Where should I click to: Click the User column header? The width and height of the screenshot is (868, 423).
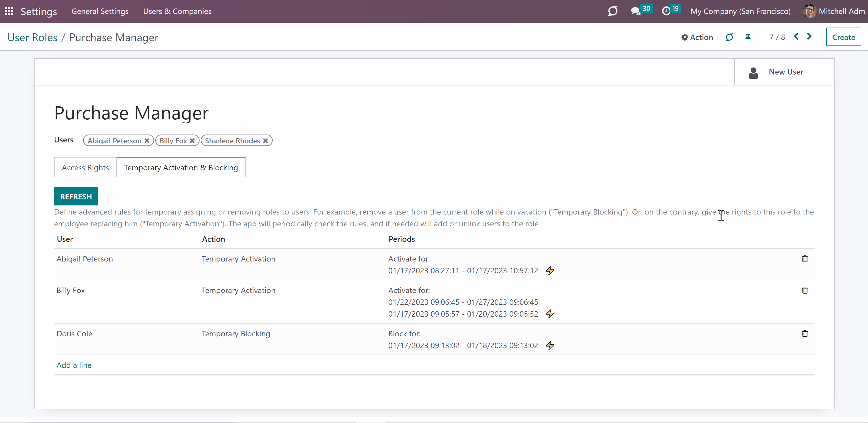point(65,239)
